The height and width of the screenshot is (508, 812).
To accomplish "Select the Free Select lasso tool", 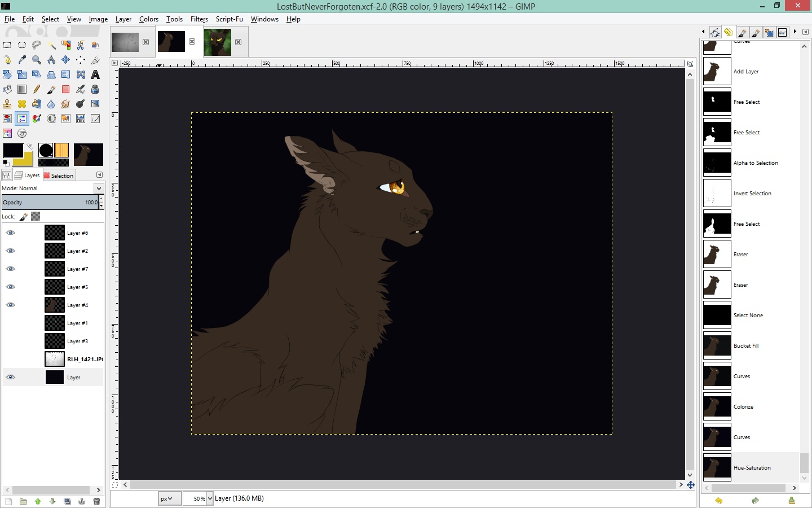I will click(37, 45).
